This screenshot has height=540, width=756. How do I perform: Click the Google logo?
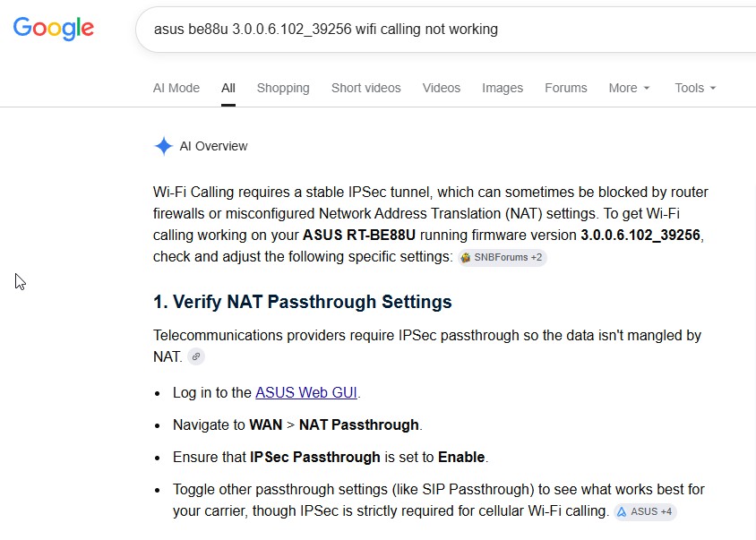coord(53,29)
